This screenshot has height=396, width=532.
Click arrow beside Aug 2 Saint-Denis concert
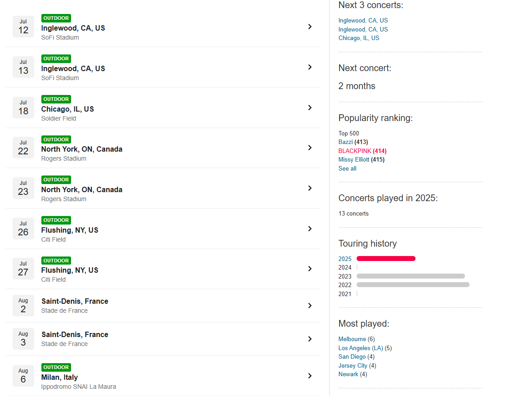[310, 306]
